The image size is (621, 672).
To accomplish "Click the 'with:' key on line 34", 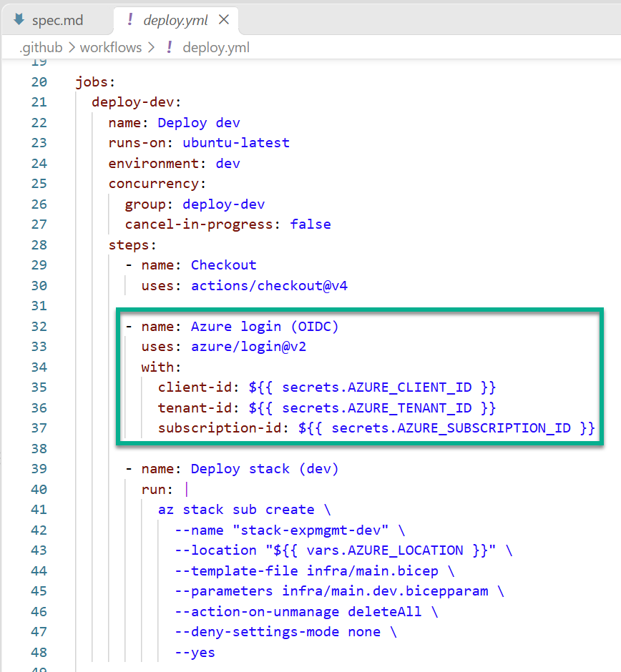I will coord(161,367).
